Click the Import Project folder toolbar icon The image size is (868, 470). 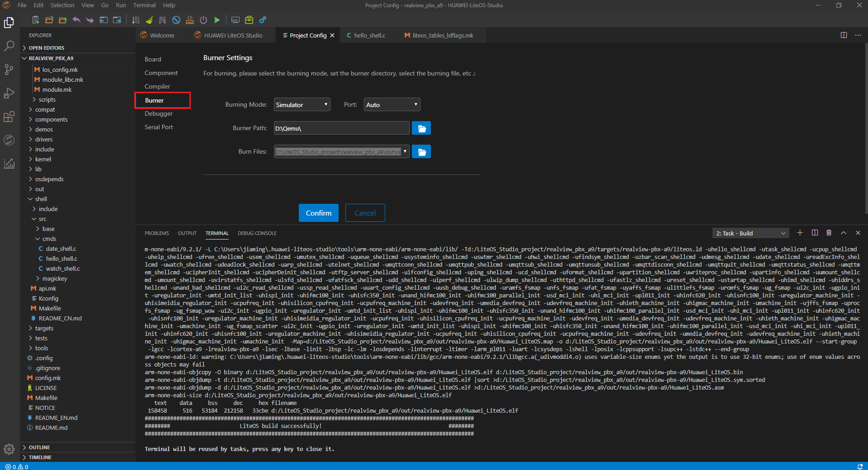pyautogui.click(x=63, y=20)
